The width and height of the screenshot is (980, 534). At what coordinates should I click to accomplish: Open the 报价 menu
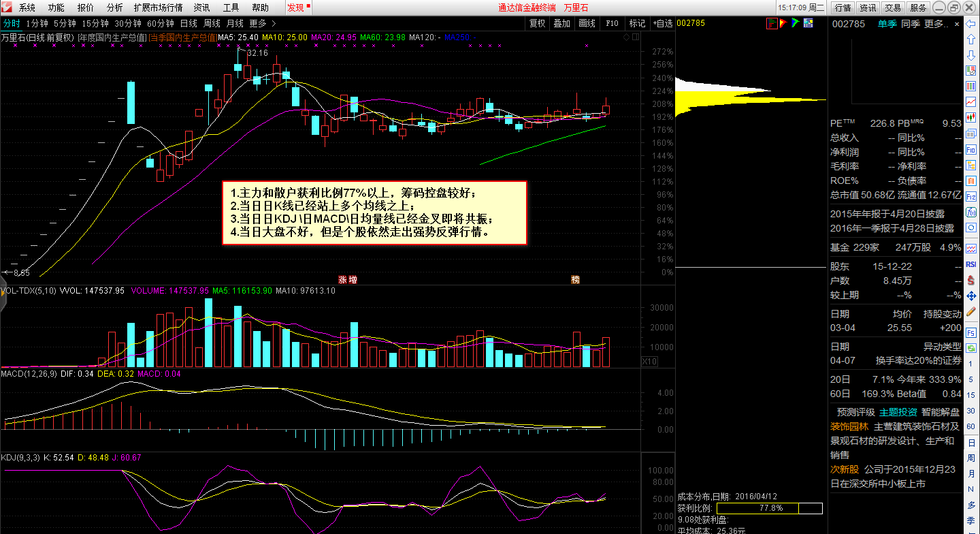pyautogui.click(x=86, y=7)
